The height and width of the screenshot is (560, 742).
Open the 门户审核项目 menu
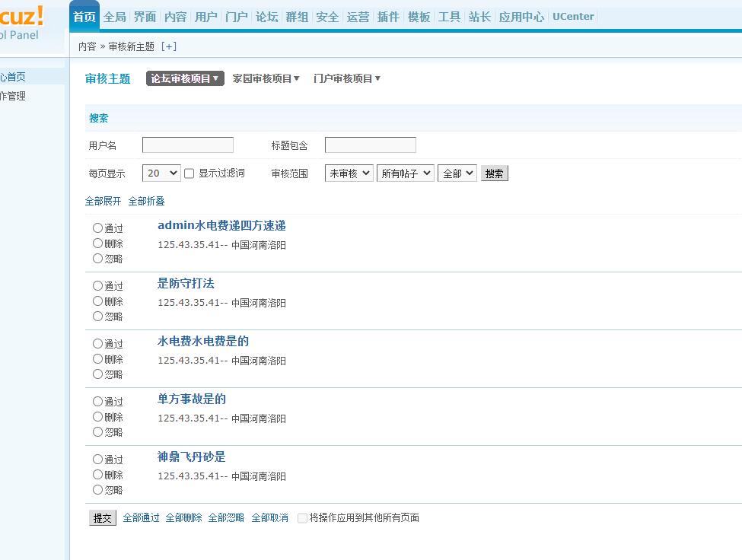point(346,78)
